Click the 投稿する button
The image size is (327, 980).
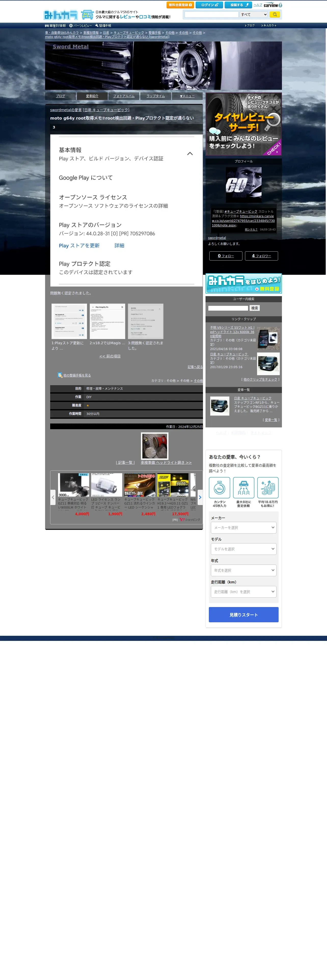[238, 5]
